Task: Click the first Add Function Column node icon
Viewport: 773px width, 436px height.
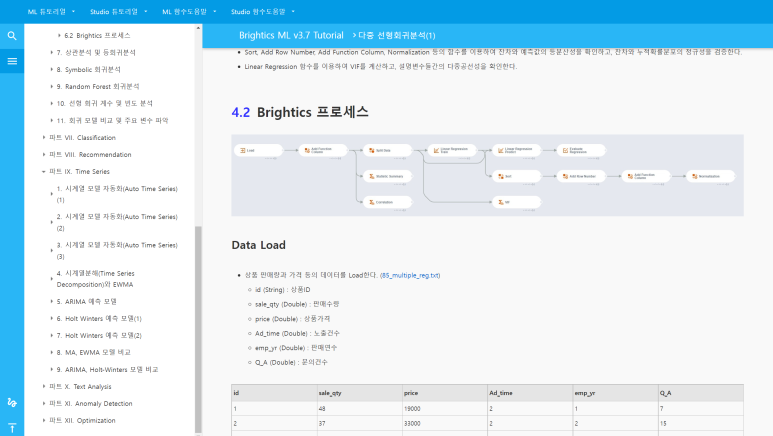Action: pyautogui.click(x=307, y=150)
